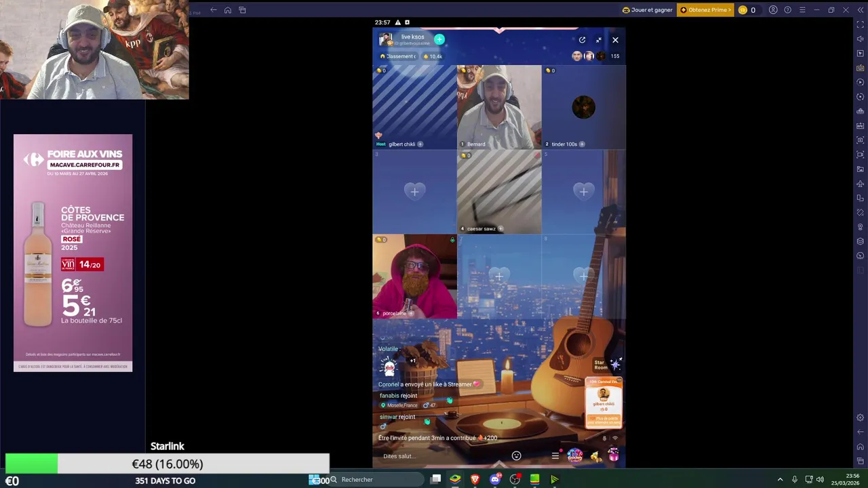Open the pink gift box
This screenshot has width=868, height=488.
(x=613, y=455)
